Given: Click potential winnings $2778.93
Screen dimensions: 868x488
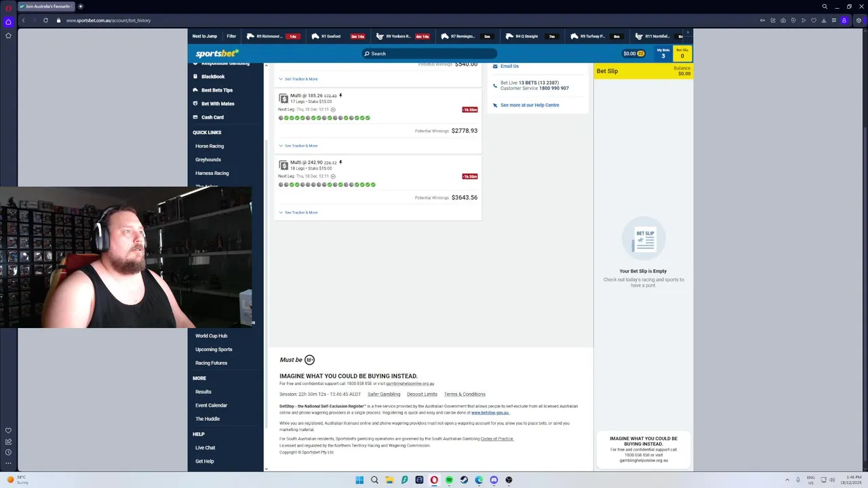Looking at the screenshot, I should tap(465, 131).
